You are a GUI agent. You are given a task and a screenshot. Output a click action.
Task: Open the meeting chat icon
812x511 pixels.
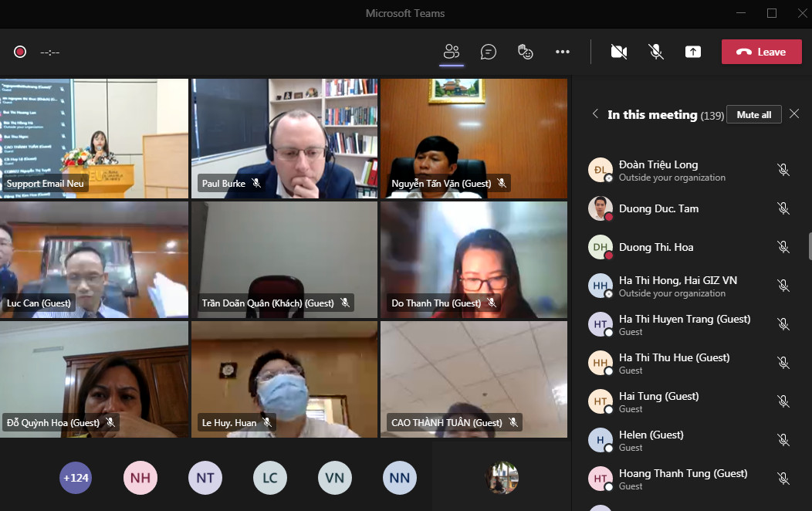pos(488,52)
